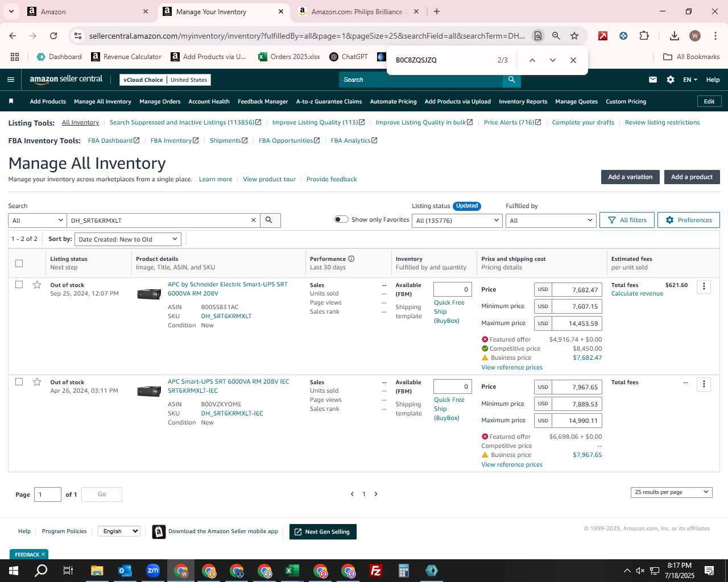Close the find-in-page bar
Viewport: 728px width, 582px height.
tap(573, 60)
